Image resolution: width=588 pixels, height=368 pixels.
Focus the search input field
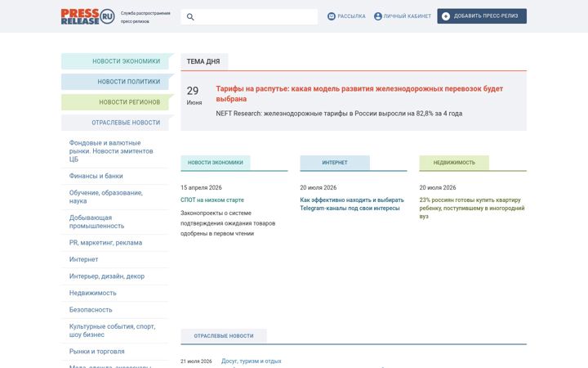pos(249,17)
